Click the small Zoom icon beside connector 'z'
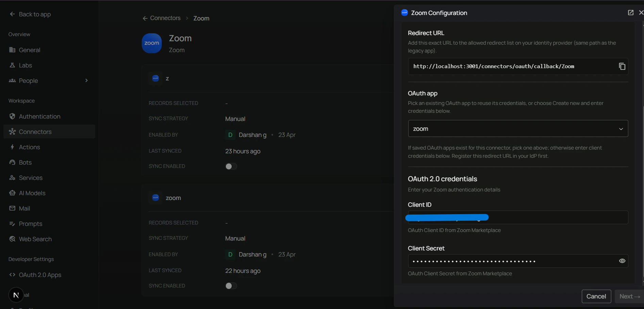 click(x=155, y=78)
